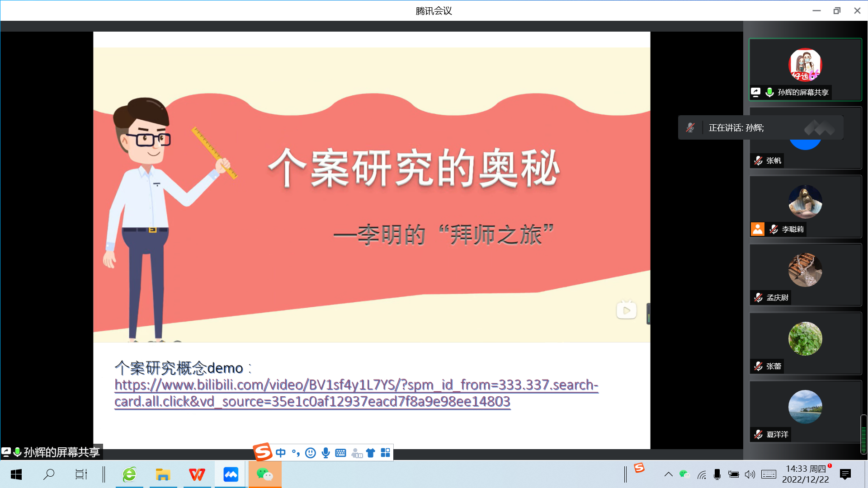The image size is (868, 488).
Task: Open Sogou toolbox grid icon
Action: tap(385, 453)
